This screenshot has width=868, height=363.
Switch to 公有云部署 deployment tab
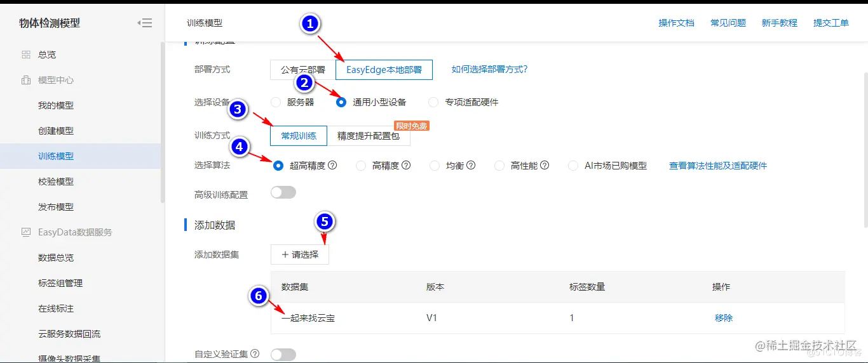tap(303, 70)
